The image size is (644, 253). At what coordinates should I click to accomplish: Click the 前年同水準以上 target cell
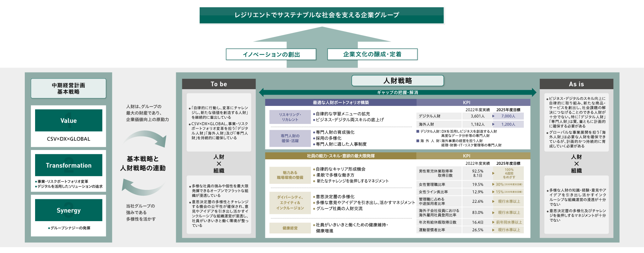[x=509, y=222]
